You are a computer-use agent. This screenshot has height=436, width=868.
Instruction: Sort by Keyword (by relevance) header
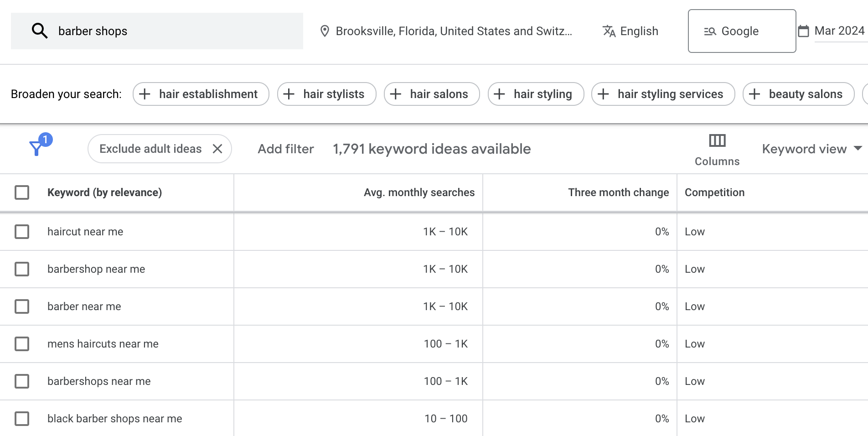pyautogui.click(x=104, y=192)
